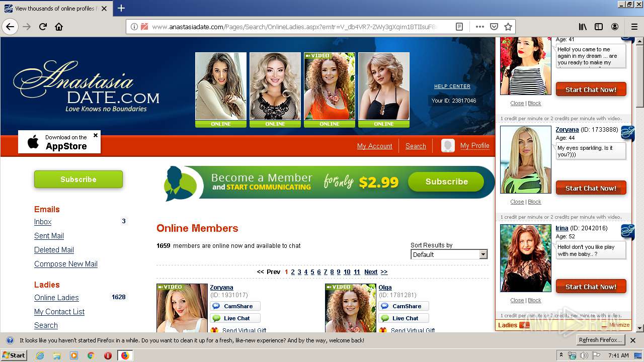Open My Contact List

pyautogui.click(x=59, y=312)
